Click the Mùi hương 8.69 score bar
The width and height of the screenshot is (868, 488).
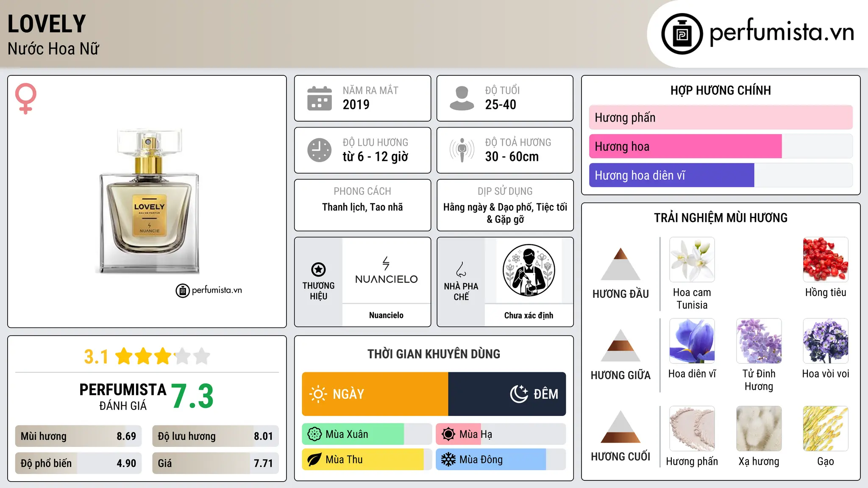click(78, 436)
